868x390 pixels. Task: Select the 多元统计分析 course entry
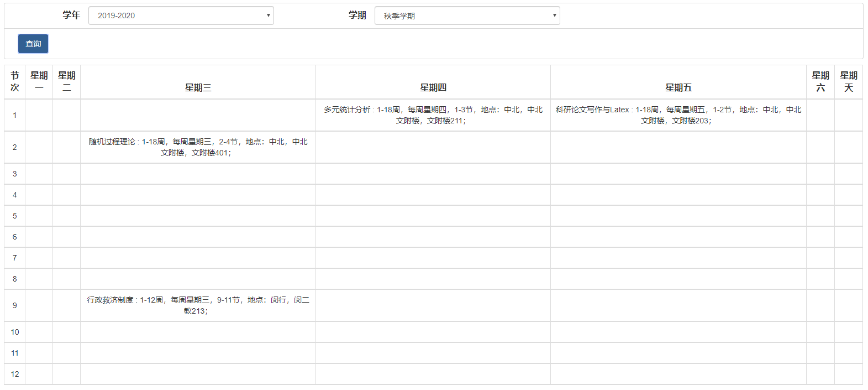pyautogui.click(x=433, y=115)
